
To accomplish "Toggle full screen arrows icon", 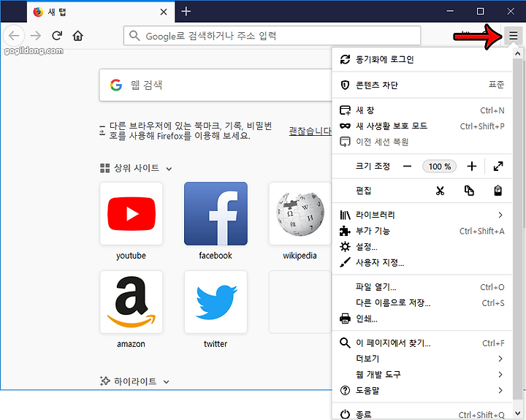I will pos(498,167).
